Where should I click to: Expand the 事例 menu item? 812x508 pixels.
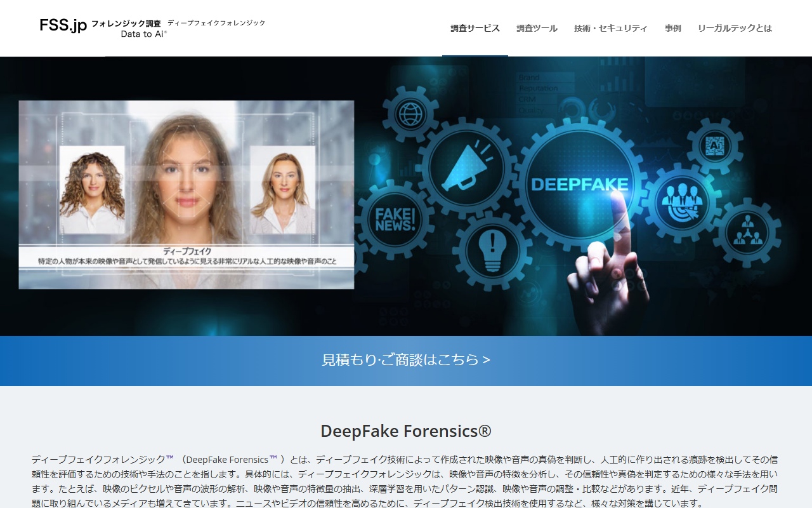coord(672,28)
